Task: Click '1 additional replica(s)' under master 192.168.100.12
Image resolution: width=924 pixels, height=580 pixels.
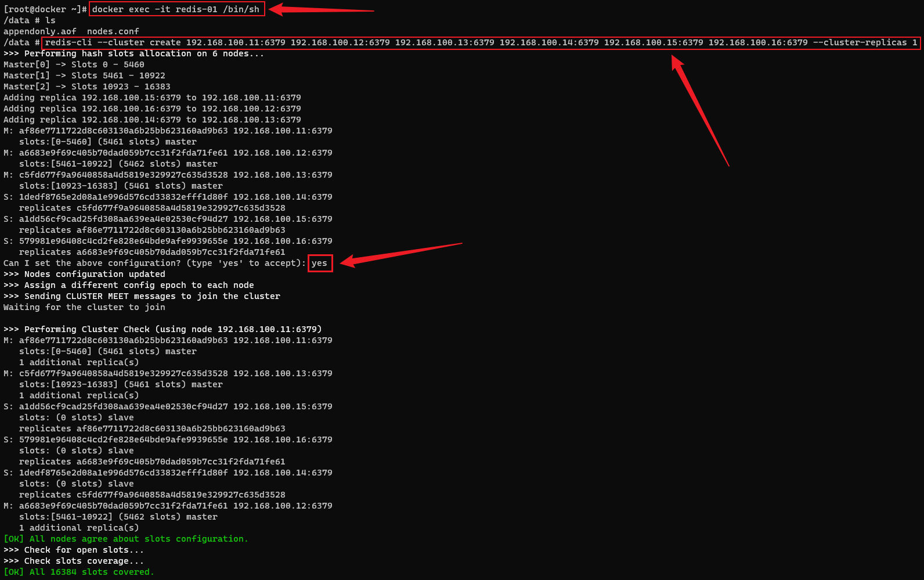Action: (x=79, y=528)
